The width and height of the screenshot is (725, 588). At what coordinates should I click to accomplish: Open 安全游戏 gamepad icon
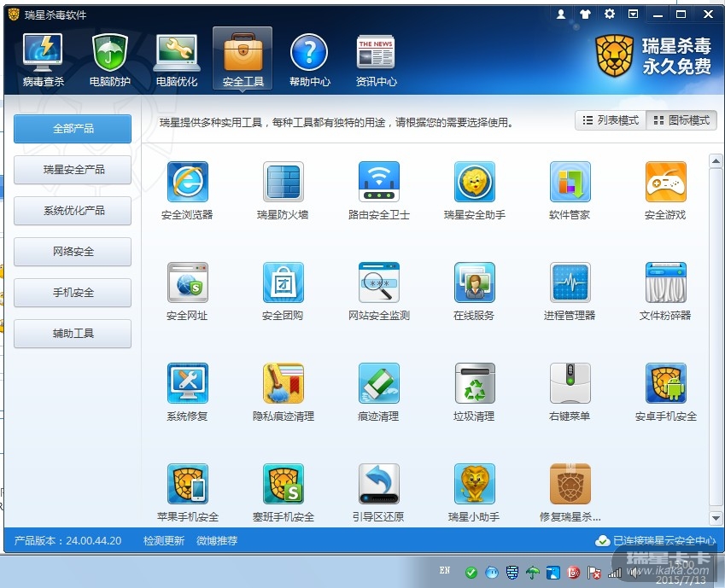[x=665, y=182]
